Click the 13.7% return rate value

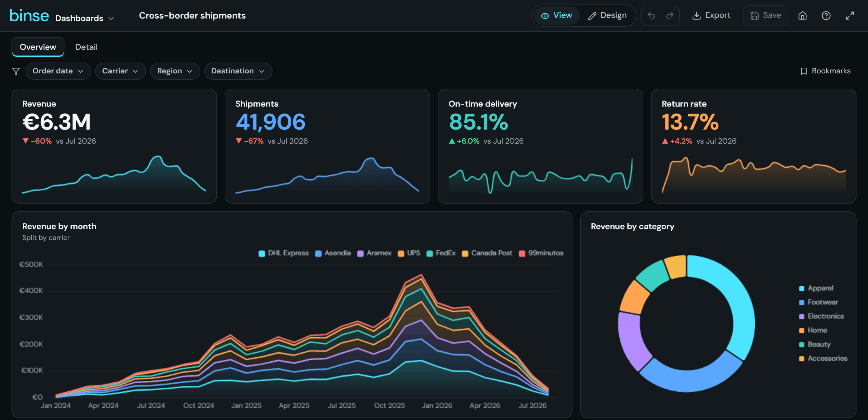pyautogui.click(x=690, y=122)
